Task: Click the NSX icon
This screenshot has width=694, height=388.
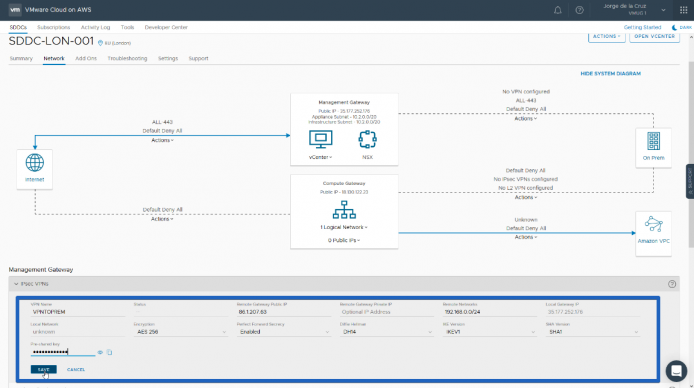Action: [x=367, y=140]
